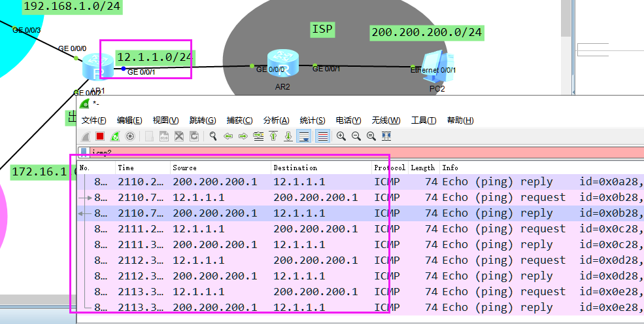Open the 捕获(C) menu
The height and width of the screenshot is (324, 644).
239,120
